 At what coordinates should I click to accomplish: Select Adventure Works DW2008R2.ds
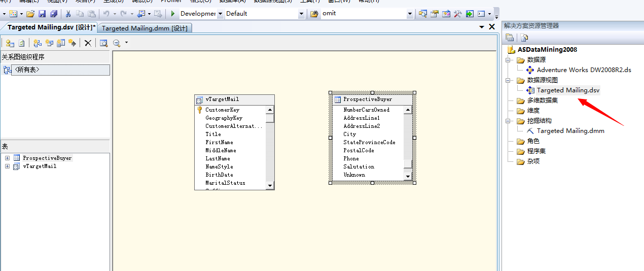click(584, 70)
